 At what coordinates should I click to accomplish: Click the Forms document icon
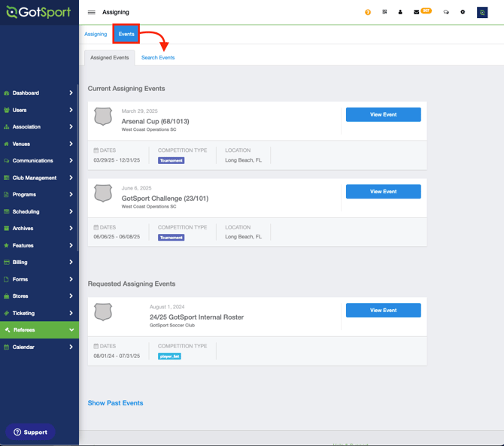[x=7, y=279]
